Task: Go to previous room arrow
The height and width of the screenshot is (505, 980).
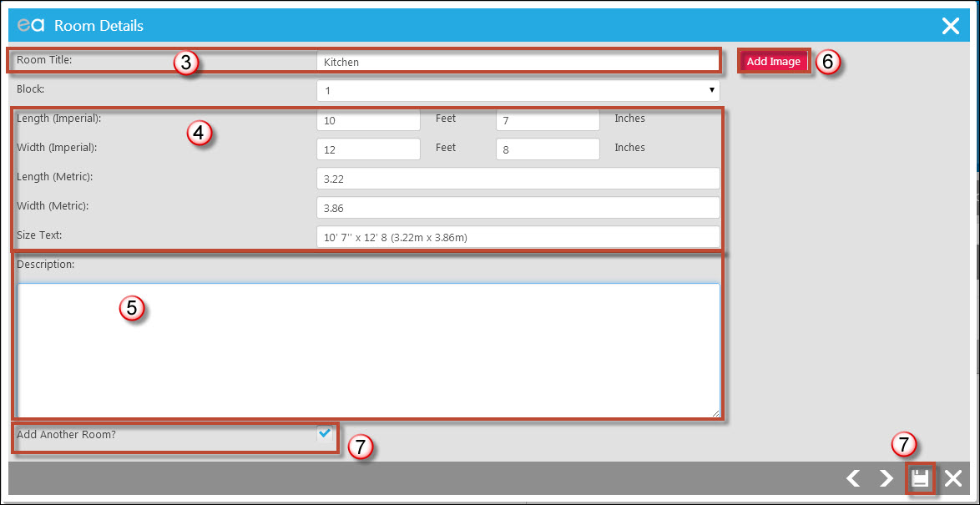Action: pos(853,479)
